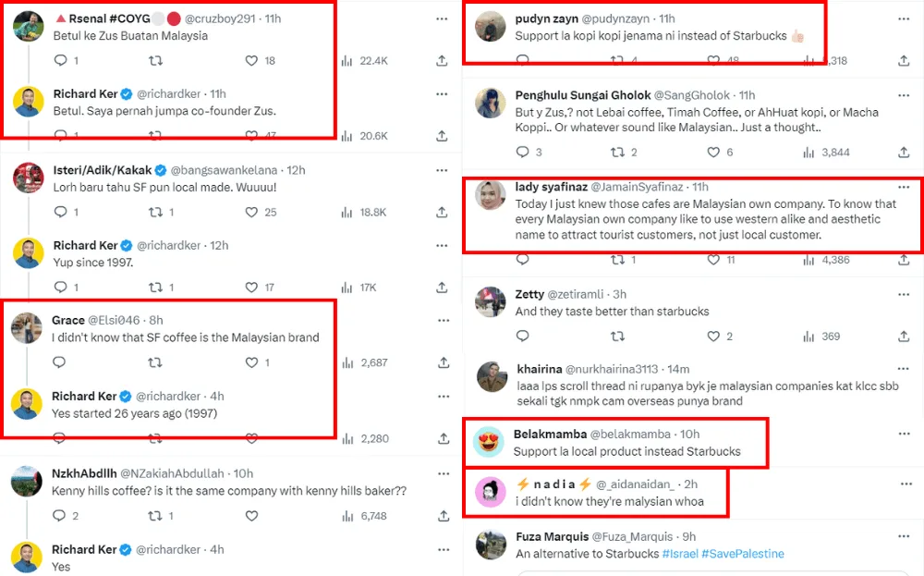Open more options on lady syafinaz's tweet
The height and width of the screenshot is (576, 924).
[x=904, y=188]
